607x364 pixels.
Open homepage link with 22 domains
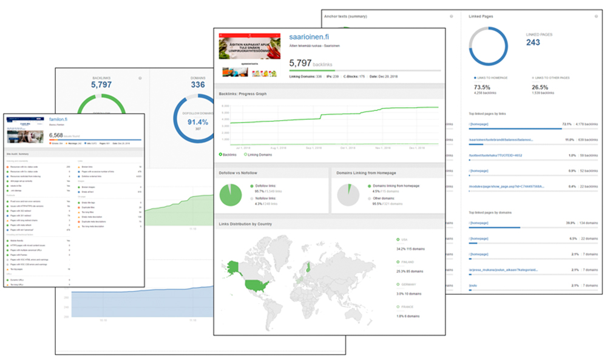[478, 238]
